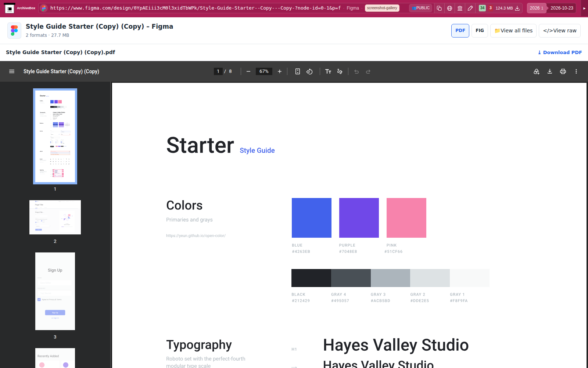588x368 pixels.
Task: Click the save to Drive icon
Action: click(x=537, y=71)
